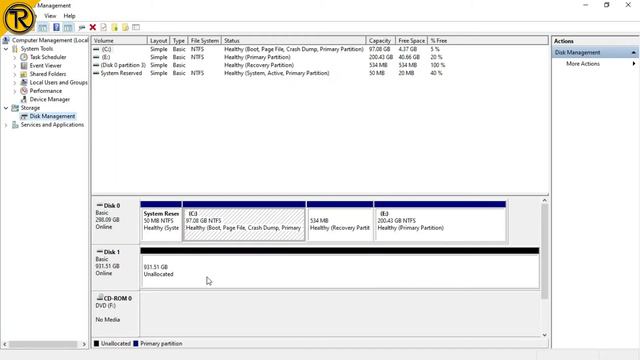Collapse the Disk Management actions section arrow

point(633,53)
